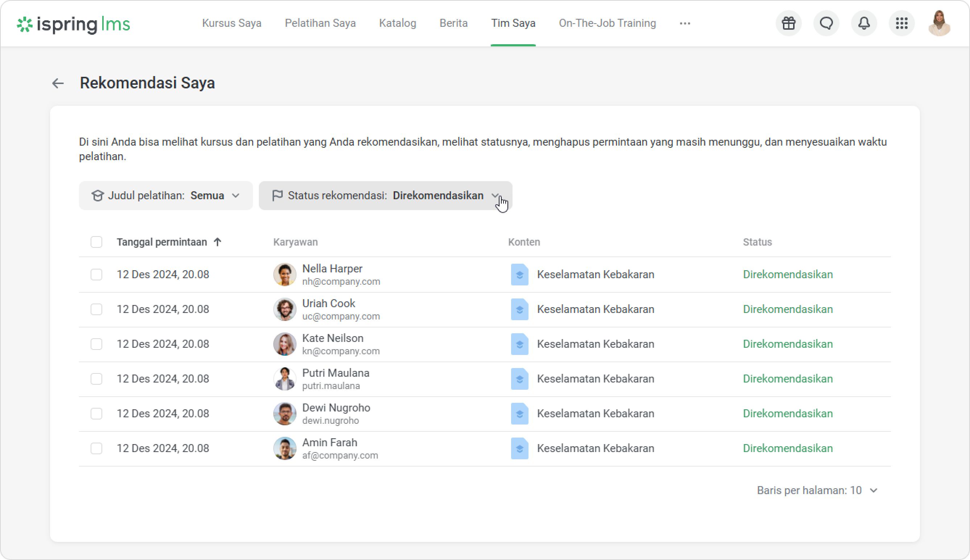Open the apps grid menu
Viewport: 970px width, 560px height.
click(x=901, y=24)
